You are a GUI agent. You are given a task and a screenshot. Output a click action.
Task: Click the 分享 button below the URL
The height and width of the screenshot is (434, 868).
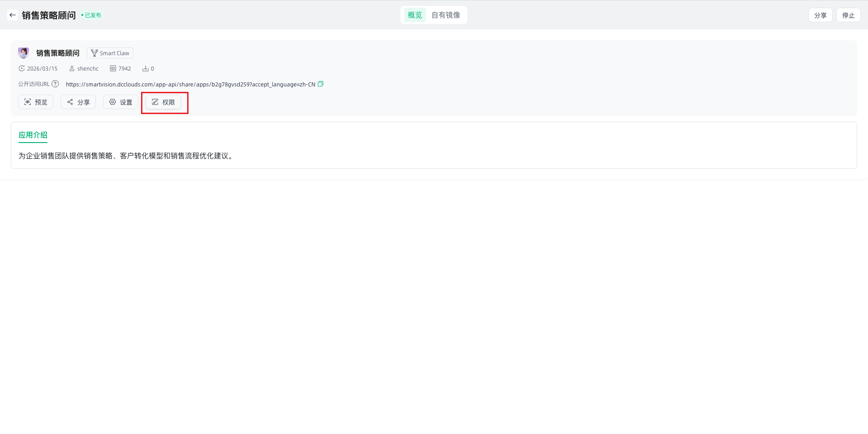click(78, 102)
